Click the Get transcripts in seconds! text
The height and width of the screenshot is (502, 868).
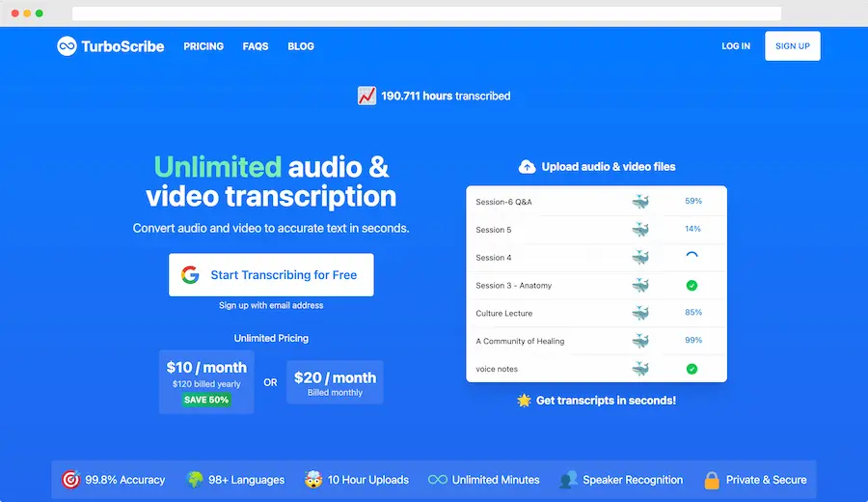(607, 401)
